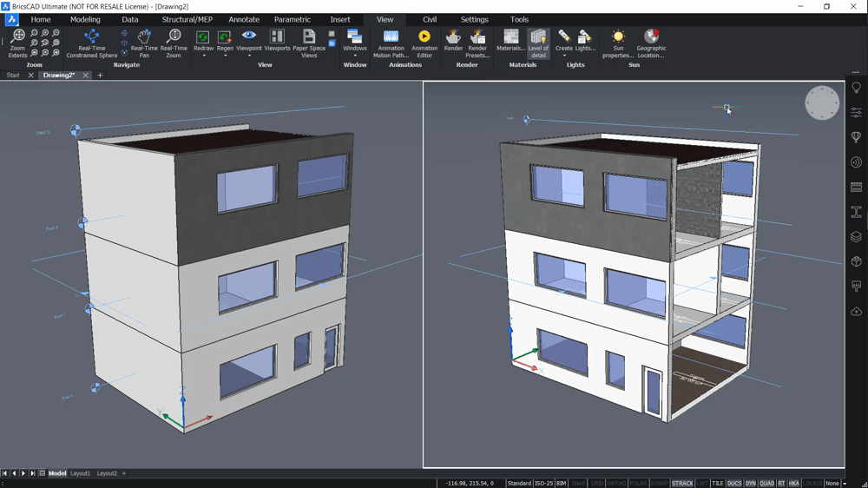Open the Layers panel icon in right sidebar
The height and width of the screenshot is (488, 868).
(x=857, y=236)
